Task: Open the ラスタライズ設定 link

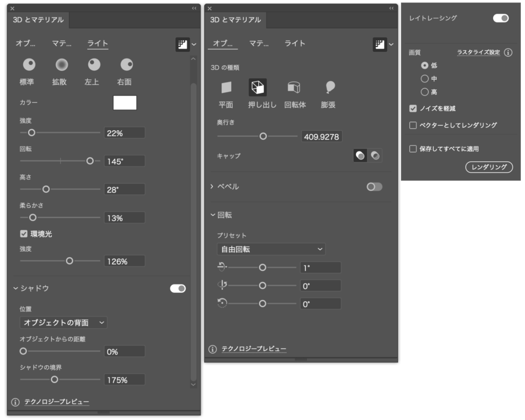Action: pos(478,52)
